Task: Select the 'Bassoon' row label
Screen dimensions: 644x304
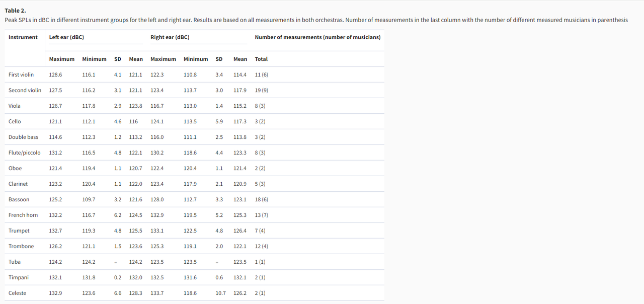Action: [19, 199]
